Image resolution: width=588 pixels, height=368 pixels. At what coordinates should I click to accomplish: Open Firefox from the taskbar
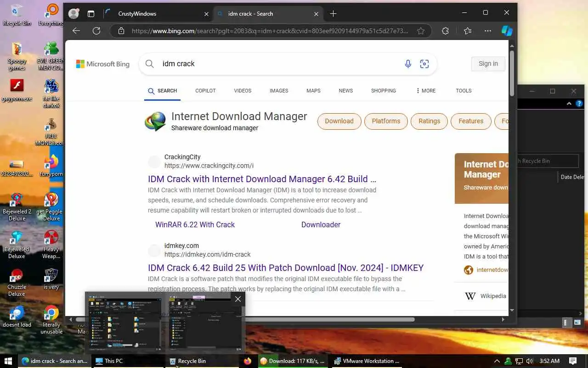click(x=248, y=361)
